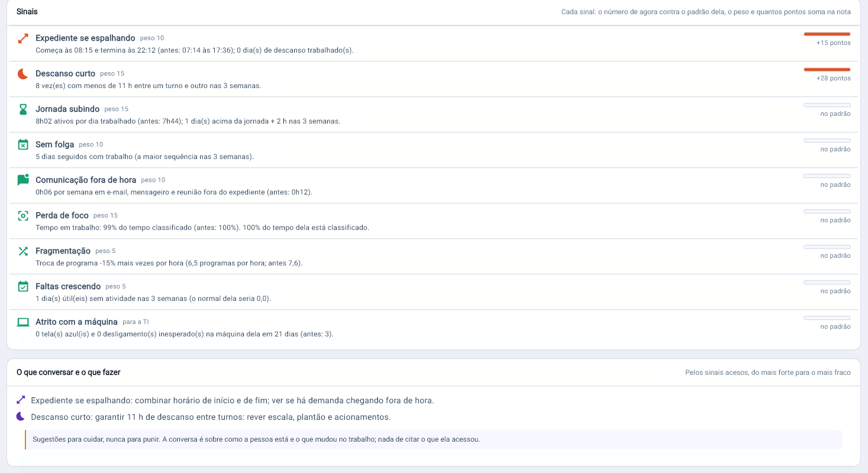868x473 pixels.
Task: Click the '5 dias seguidos com trabalho' description
Action: tap(144, 157)
